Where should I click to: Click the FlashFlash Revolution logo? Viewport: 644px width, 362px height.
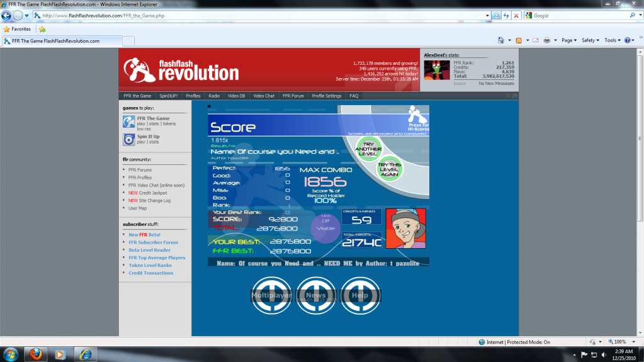click(x=181, y=69)
